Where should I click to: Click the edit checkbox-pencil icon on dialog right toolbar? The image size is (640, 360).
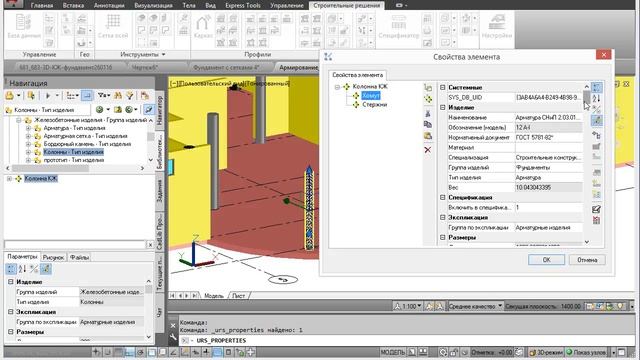point(596,209)
